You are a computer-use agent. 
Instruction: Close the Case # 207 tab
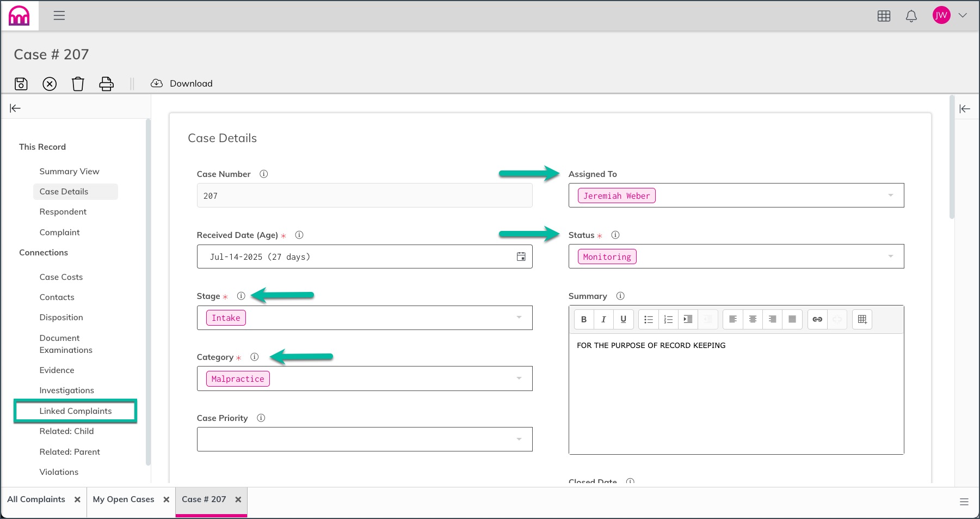tap(238, 499)
